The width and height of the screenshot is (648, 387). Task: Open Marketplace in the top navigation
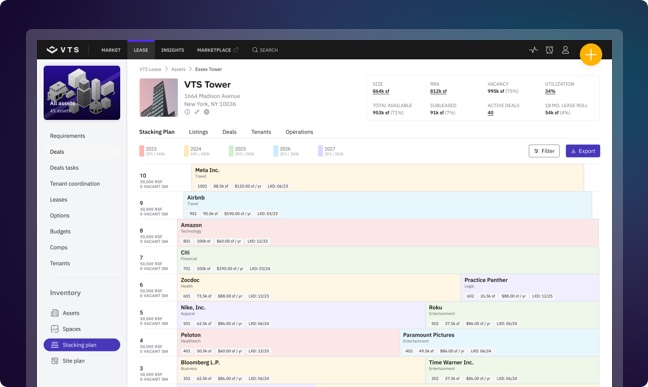(214, 50)
